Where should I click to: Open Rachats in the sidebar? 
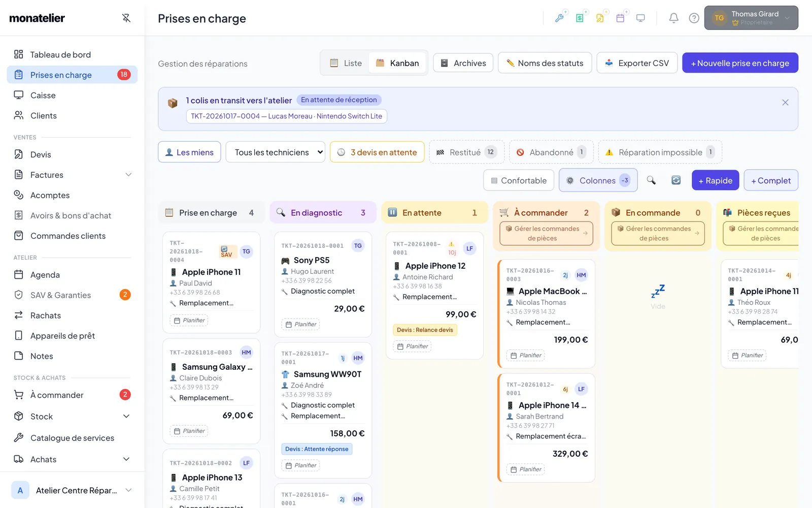[72, 315]
